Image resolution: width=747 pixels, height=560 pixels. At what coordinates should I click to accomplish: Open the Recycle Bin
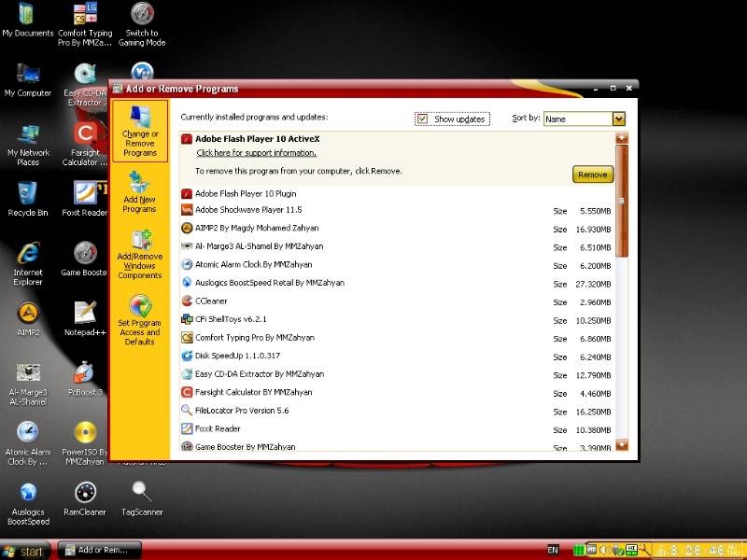coord(28,191)
